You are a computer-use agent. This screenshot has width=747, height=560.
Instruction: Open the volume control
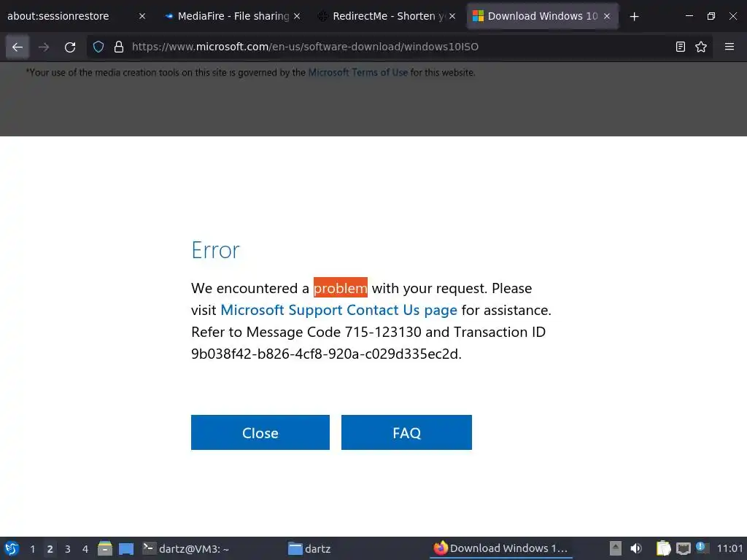636,548
